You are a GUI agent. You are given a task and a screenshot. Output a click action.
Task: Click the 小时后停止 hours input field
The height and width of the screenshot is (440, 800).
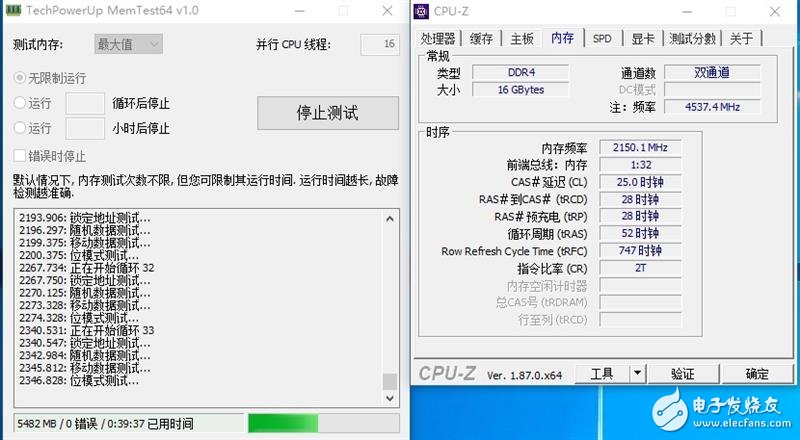pyautogui.click(x=85, y=128)
